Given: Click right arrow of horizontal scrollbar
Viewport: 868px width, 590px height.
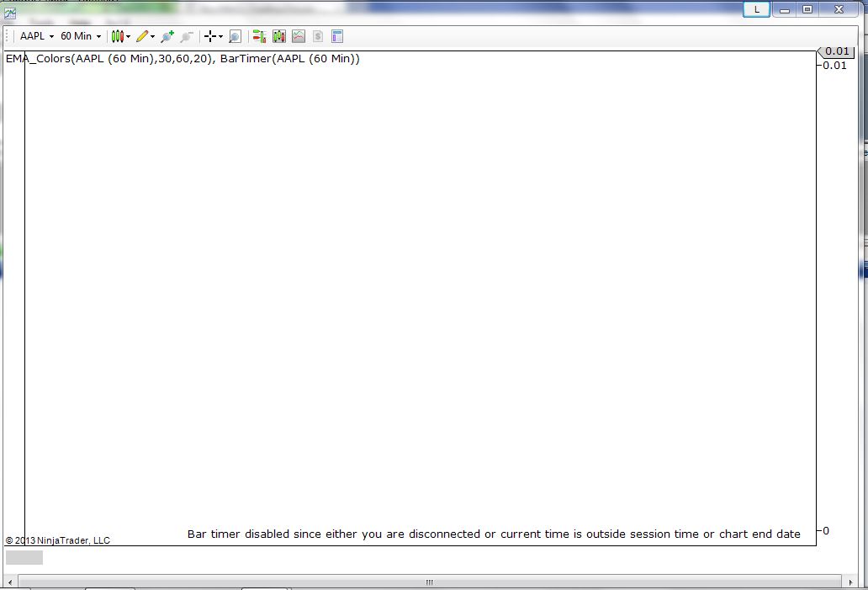Looking at the screenshot, I should (x=850, y=582).
